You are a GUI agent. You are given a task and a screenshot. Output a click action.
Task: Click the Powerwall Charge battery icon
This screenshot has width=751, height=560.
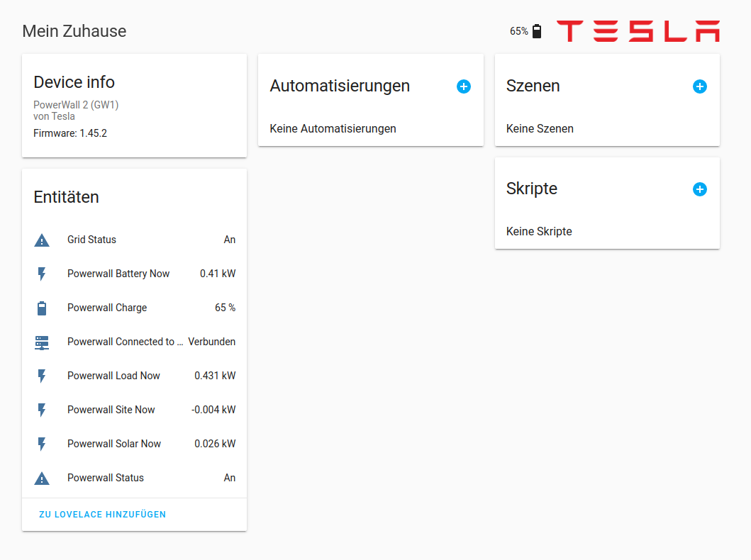click(x=42, y=308)
